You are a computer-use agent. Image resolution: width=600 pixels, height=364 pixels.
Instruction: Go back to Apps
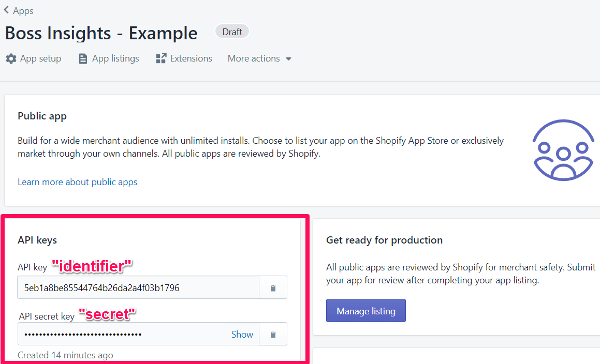(x=23, y=11)
